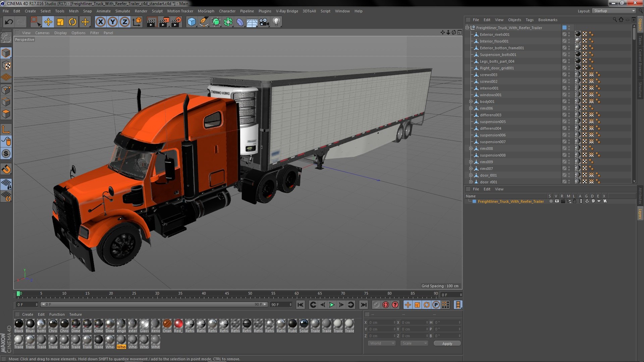The height and width of the screenshot is (362, 644).
Task: Open the Scale mode dropdown
Action: 414,343
